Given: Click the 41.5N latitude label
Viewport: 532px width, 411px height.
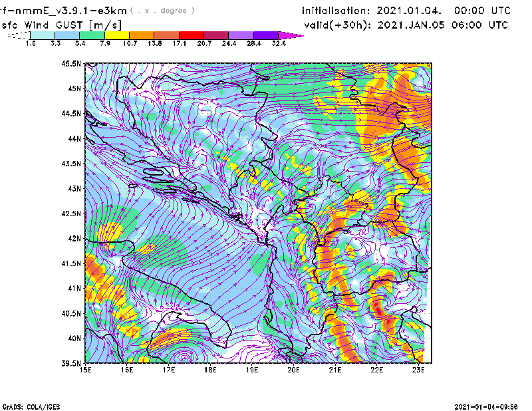Looking at the screenshot, I should point(71,263).
